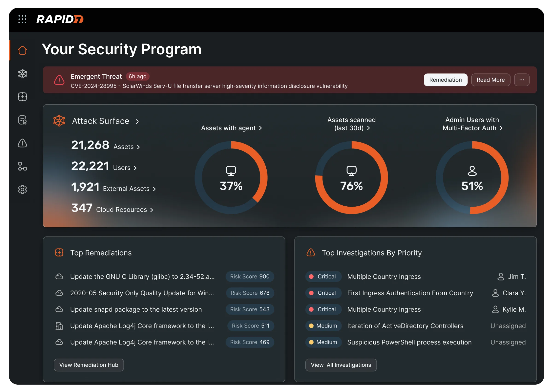Open Attack Surface sidebar icon

(22, 74)
